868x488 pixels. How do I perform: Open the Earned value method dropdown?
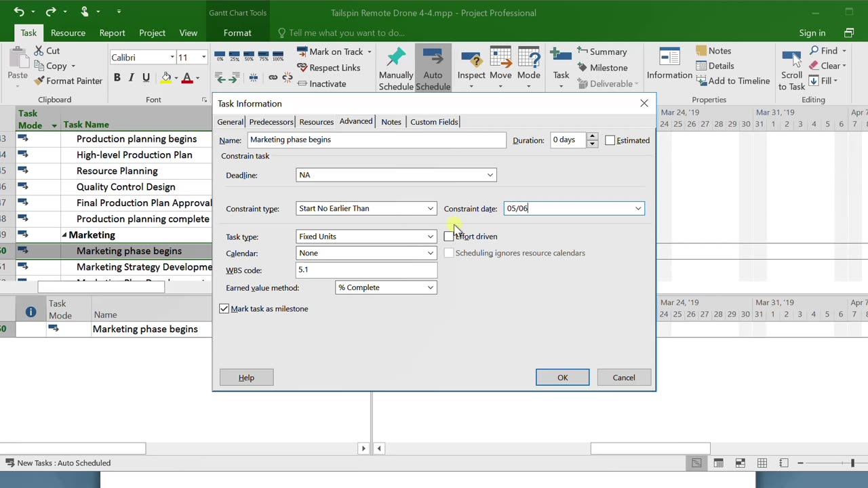430,287
